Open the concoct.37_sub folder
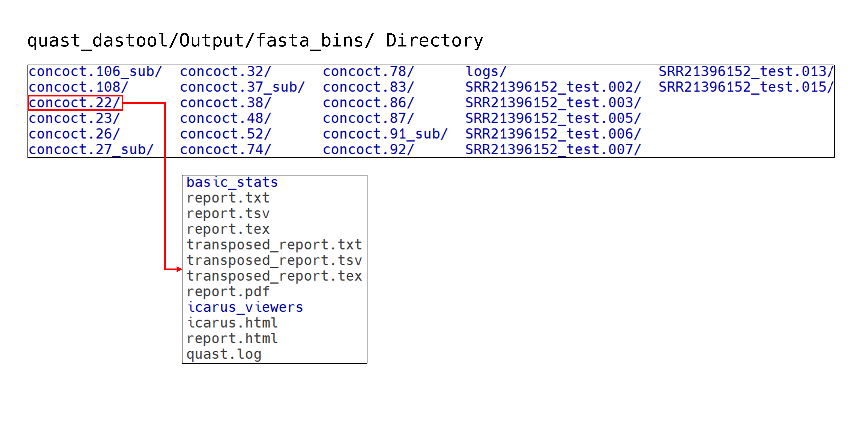The image size is (868, 423). tap(243, 87)
